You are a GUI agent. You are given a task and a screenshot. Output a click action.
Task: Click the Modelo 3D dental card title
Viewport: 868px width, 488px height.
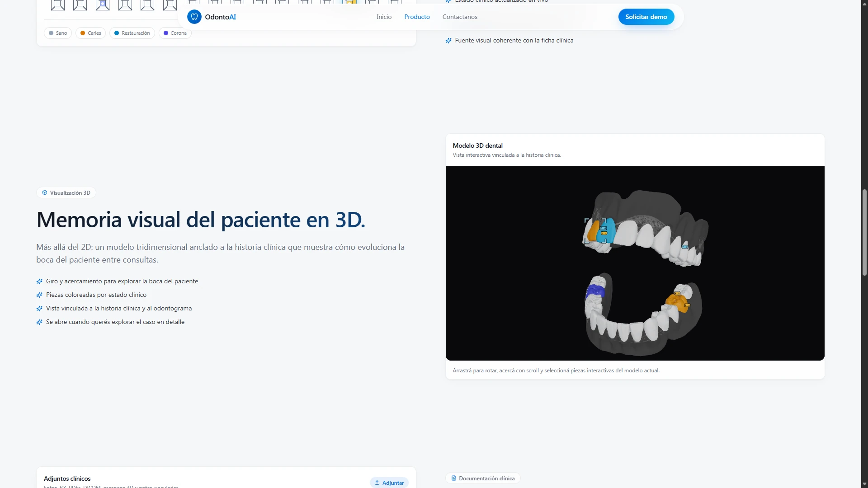click(x=477, y=145)
